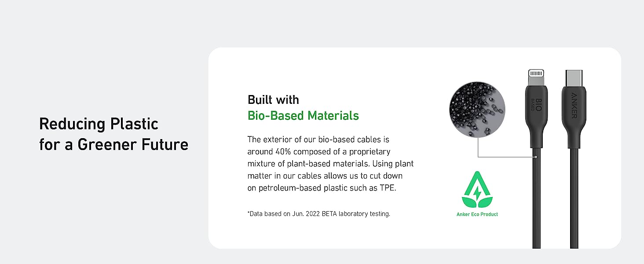The height and width of the screenshot is (264, 644).
Task: Click the word "TPE" in the description
Action: point(387,188)
